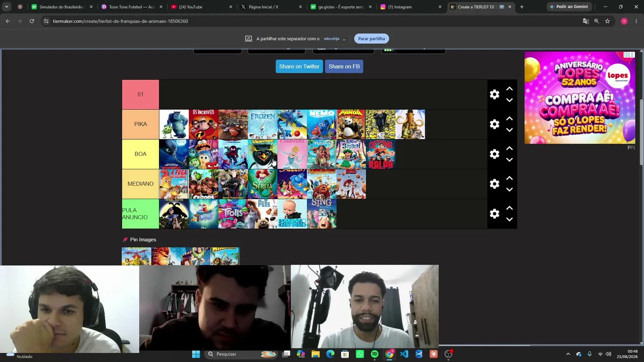Click the Share on FB button

(x=344, y=66)
